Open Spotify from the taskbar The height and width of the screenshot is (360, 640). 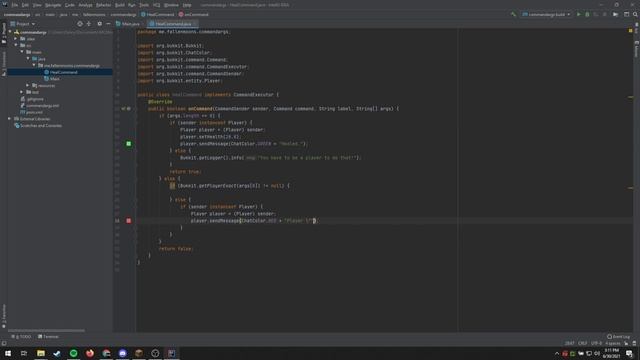[73, 353]
